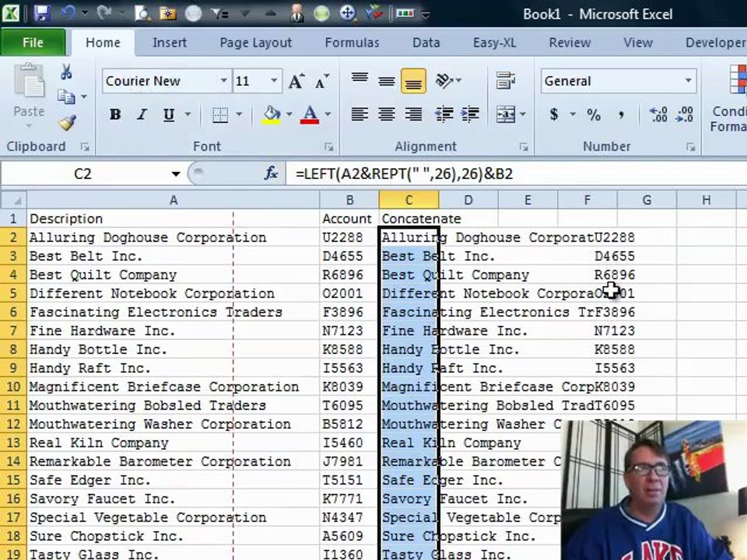Image resolution: width=747 pixels, height=560 pixels.
Task: Expand Font dialog launcher
Action: [x=328, y=147]
